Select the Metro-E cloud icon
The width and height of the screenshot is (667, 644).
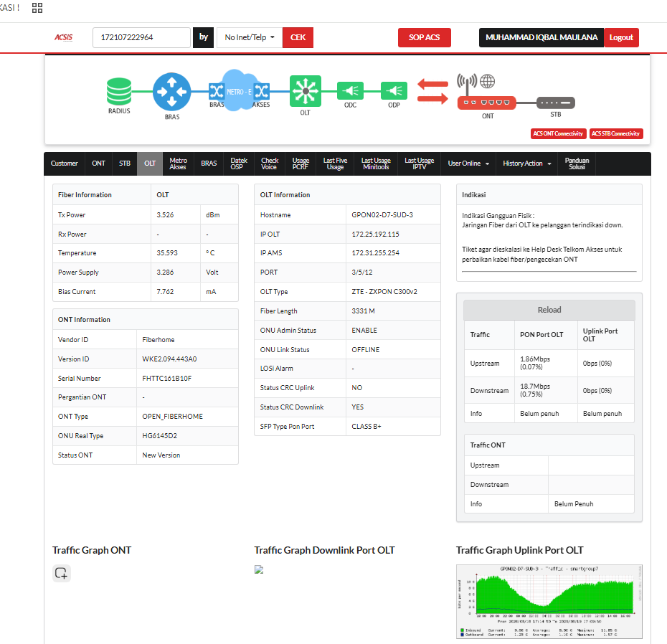pos(238,91)
